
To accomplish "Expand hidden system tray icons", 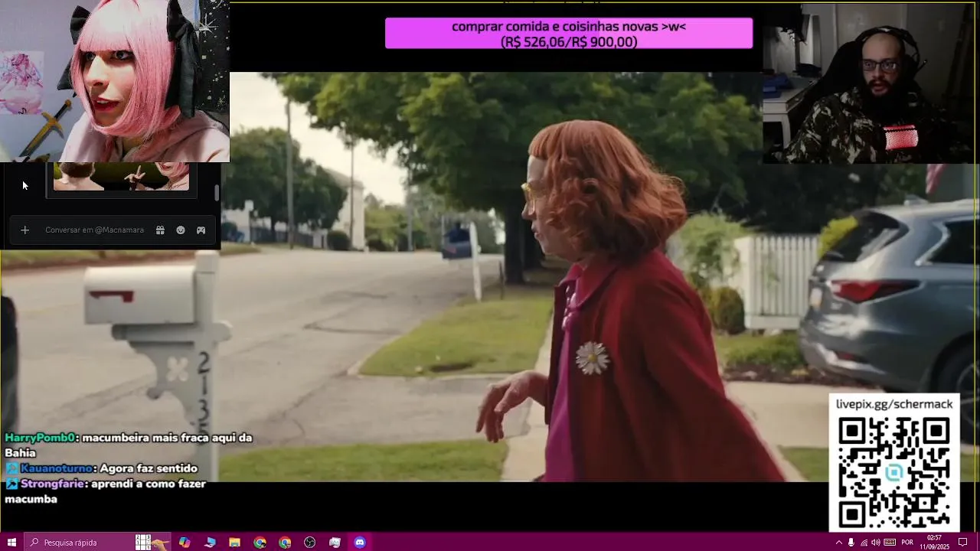I will pos(838,543).
